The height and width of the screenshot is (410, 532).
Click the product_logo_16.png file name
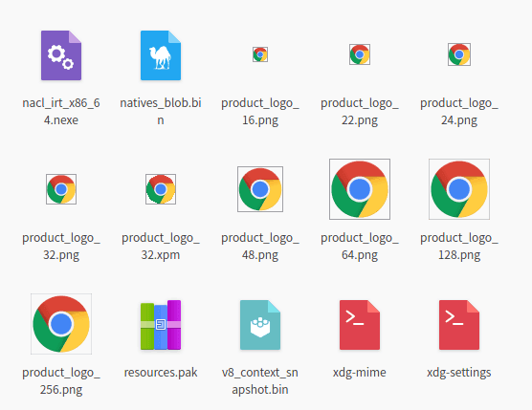point(260,112)
